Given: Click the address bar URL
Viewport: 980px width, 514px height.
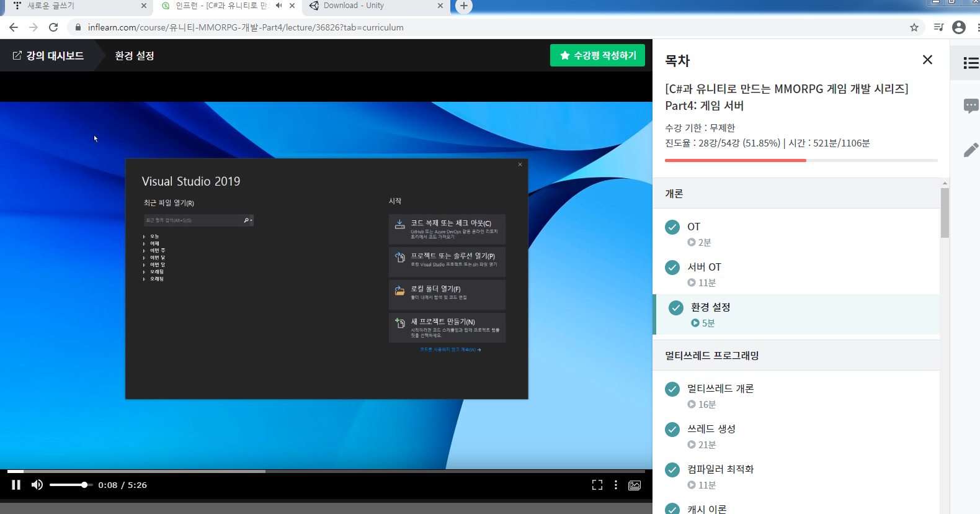Looking at the screenshot, I should click(x=246, y=27).
